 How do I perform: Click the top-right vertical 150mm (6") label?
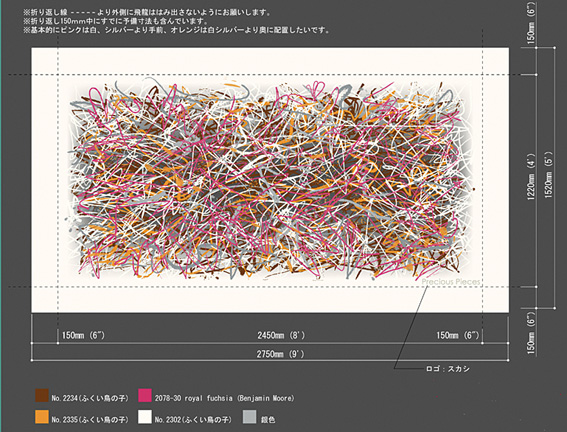pos(531,22)
